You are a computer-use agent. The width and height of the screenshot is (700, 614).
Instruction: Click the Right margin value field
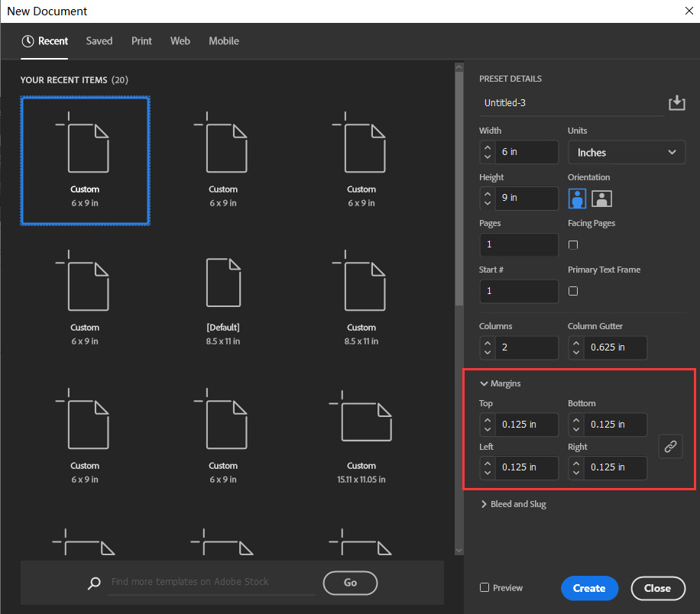pos(616,467)
